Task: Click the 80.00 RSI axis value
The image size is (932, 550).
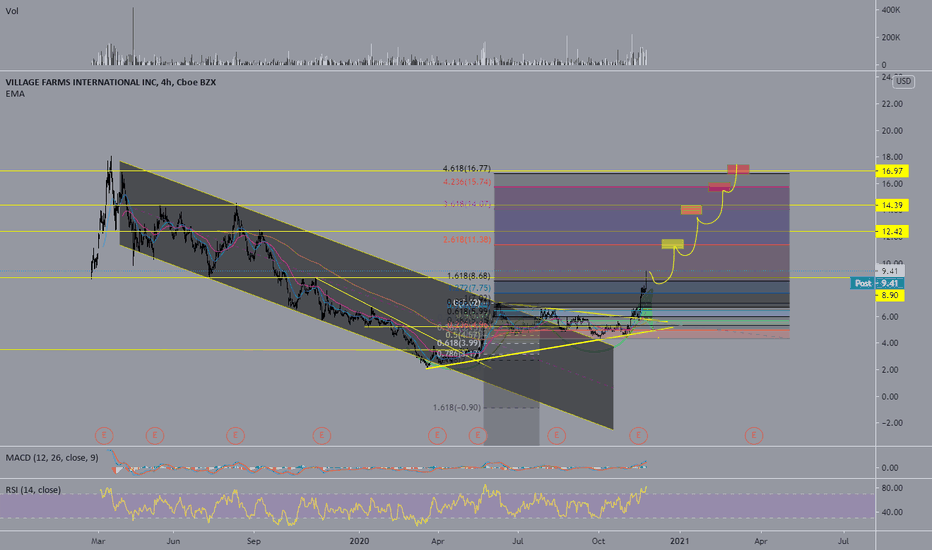Action: click(892, 488)
